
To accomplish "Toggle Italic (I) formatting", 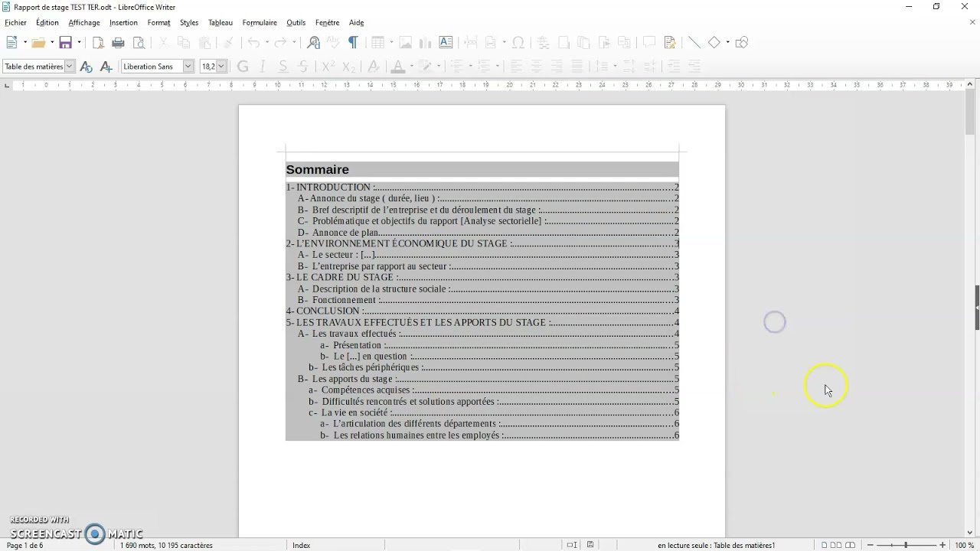I will 263,67.
